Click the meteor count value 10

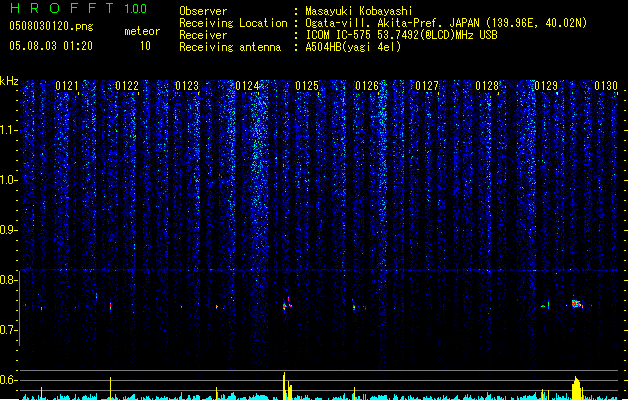coord(145,46)
